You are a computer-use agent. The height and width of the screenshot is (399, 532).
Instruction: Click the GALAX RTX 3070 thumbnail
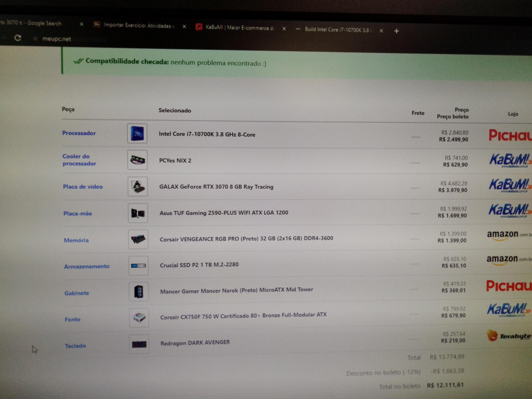138,187
